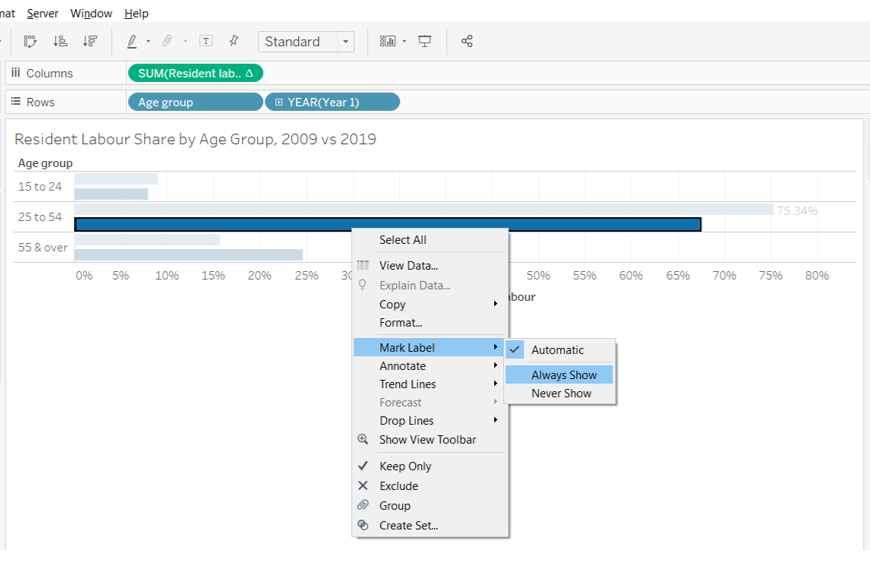
Task: Open the Show/Hide Cards icon
Action: point(388,41)
